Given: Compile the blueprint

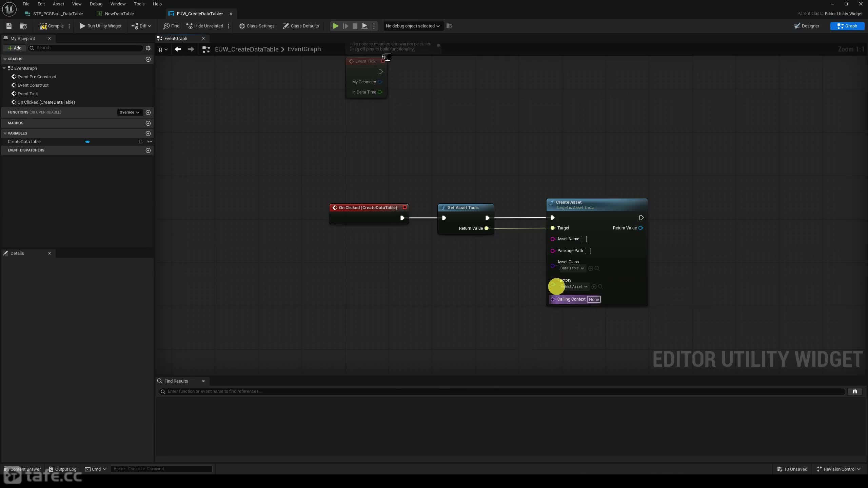Looking at the screenshot, I should point(52,26).
